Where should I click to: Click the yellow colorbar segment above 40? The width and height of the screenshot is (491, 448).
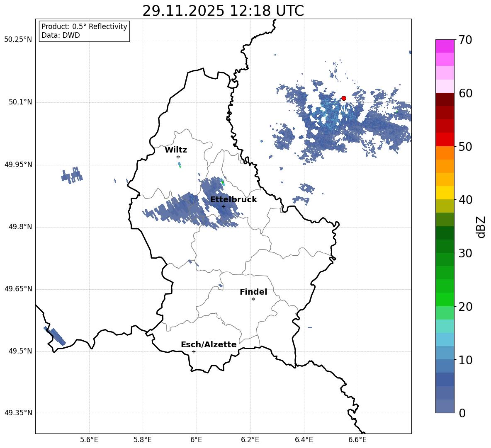445,193
